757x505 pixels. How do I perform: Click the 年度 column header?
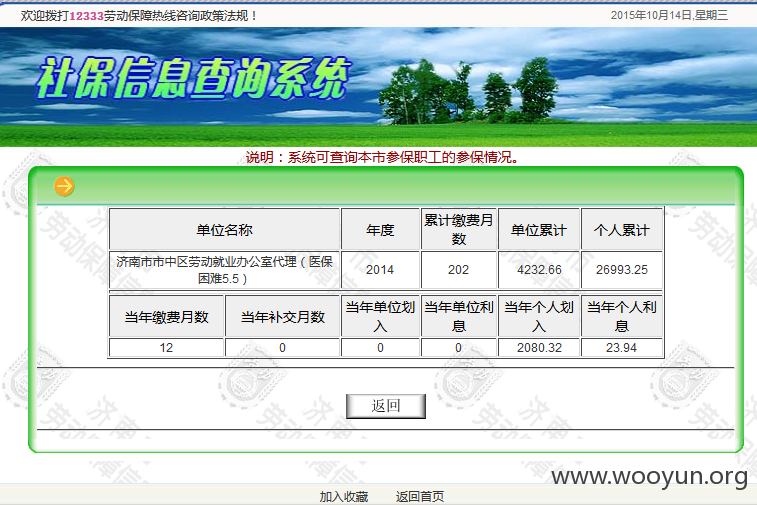click(380, 229)
